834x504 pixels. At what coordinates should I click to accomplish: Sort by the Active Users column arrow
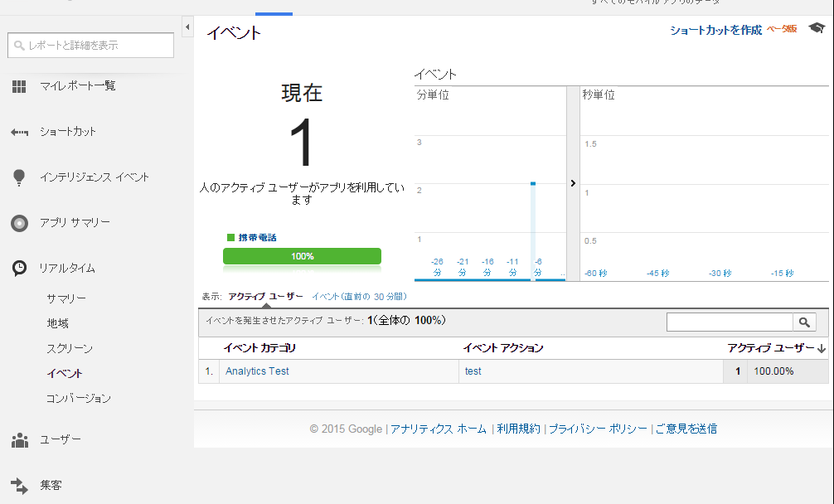(x=822, y=348)
